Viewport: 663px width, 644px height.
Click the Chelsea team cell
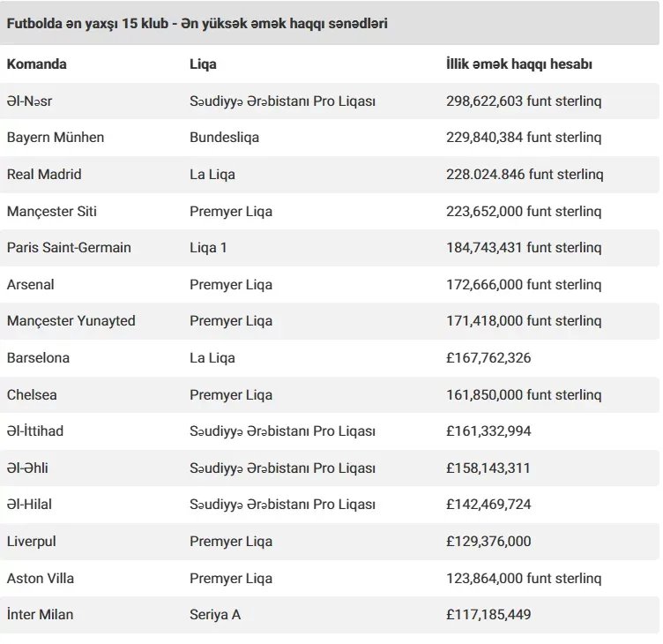(32, 395)
